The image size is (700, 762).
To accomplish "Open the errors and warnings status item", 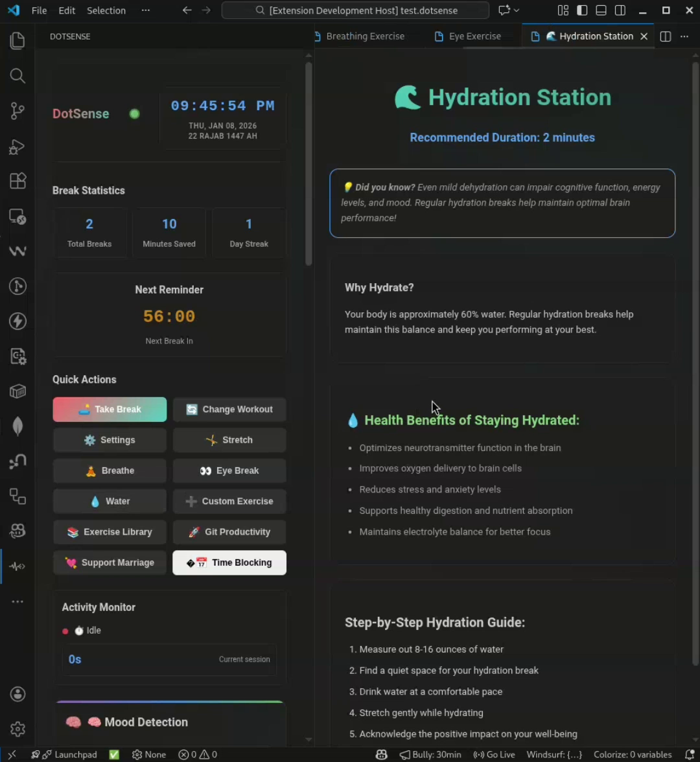I will coord(198,754).
